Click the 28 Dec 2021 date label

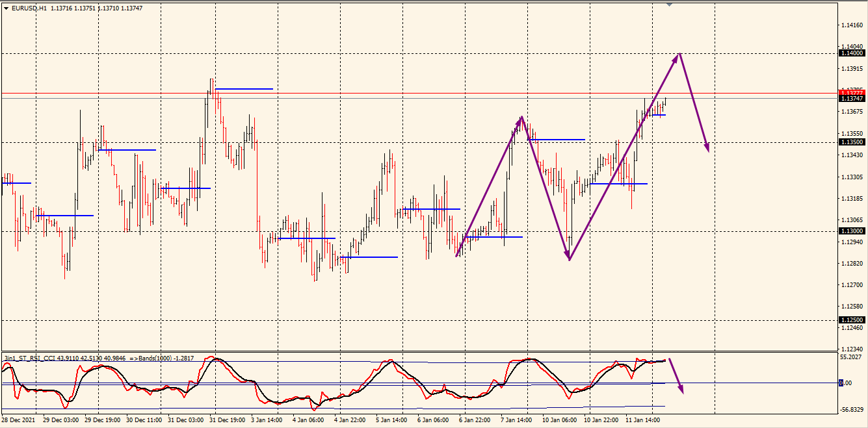tap(20, 420)
